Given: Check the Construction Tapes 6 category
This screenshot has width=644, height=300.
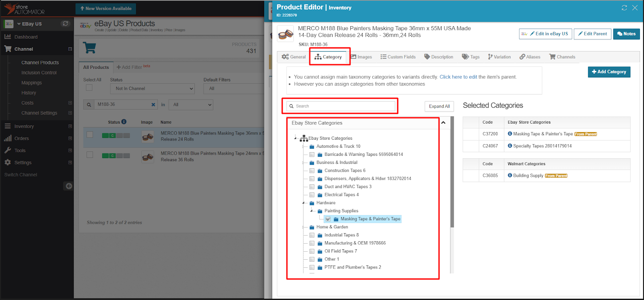Looking at the screenshot, I should 312,171.
